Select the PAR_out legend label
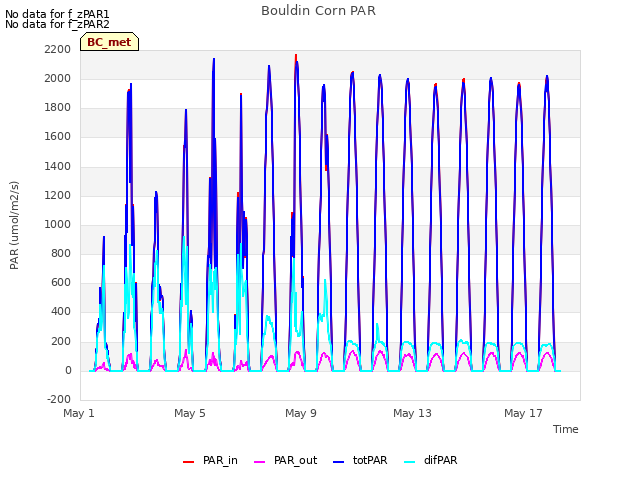 coord(296,460)
